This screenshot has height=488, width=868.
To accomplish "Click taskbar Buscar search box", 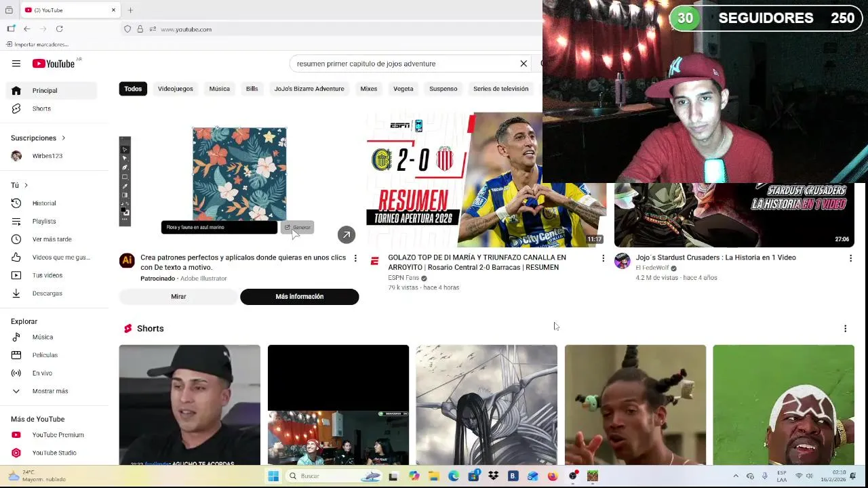I will click(335, 476).
